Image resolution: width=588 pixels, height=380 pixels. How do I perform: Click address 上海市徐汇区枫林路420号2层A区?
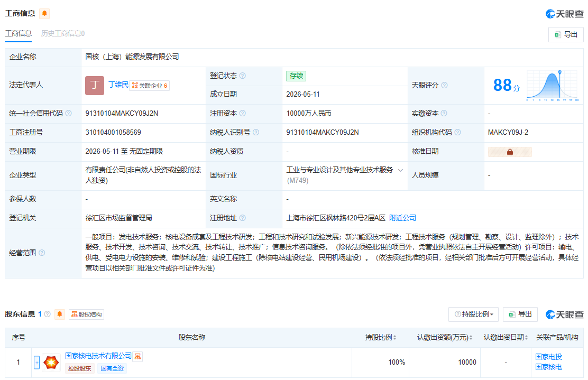point(336,218)
